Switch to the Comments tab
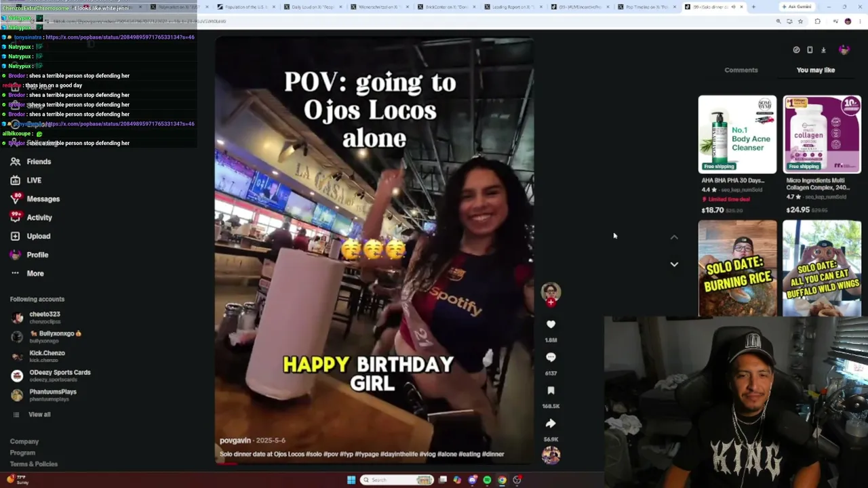Image resolution: width=868 pixels, height=488 pixels. (741, 70)
